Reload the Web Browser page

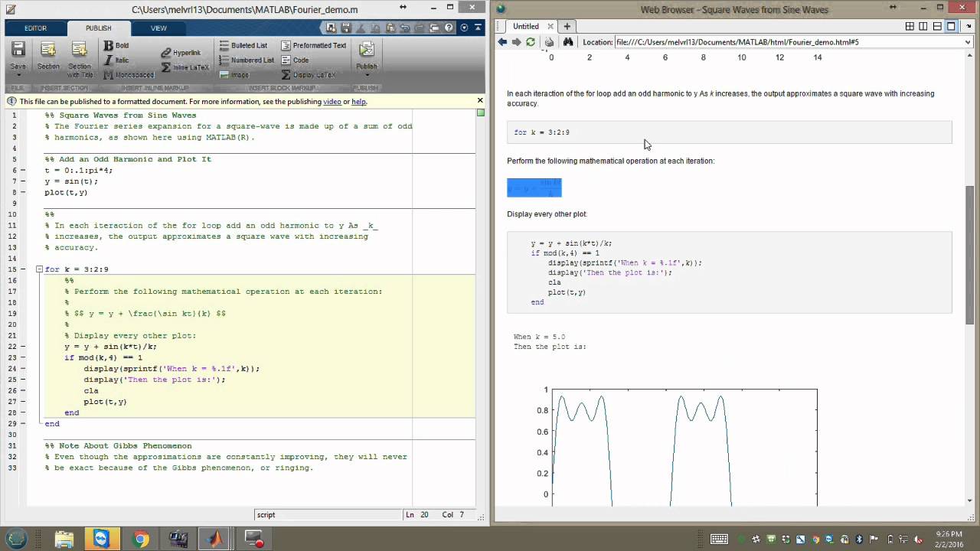pyautogui.click(x=530, y=42)
